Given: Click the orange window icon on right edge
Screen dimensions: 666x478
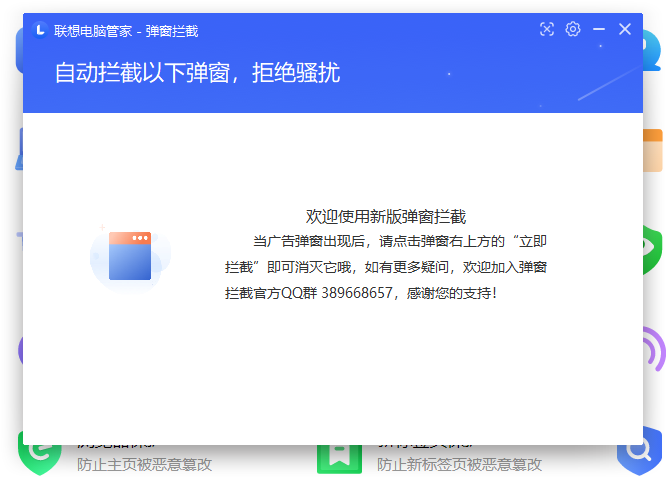Looking at the screenshot, I should click(x=653, y=150).
